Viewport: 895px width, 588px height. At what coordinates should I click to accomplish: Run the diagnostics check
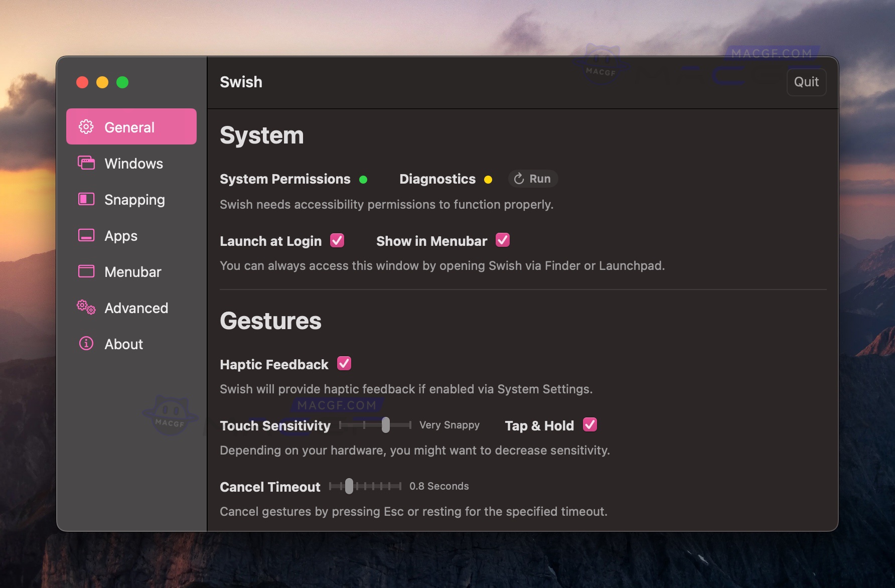click(533, 179)
